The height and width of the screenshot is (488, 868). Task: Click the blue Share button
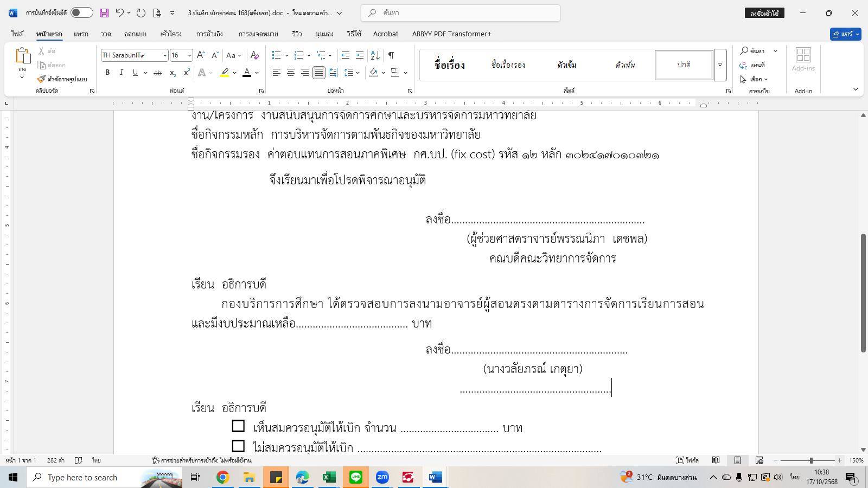846,34
